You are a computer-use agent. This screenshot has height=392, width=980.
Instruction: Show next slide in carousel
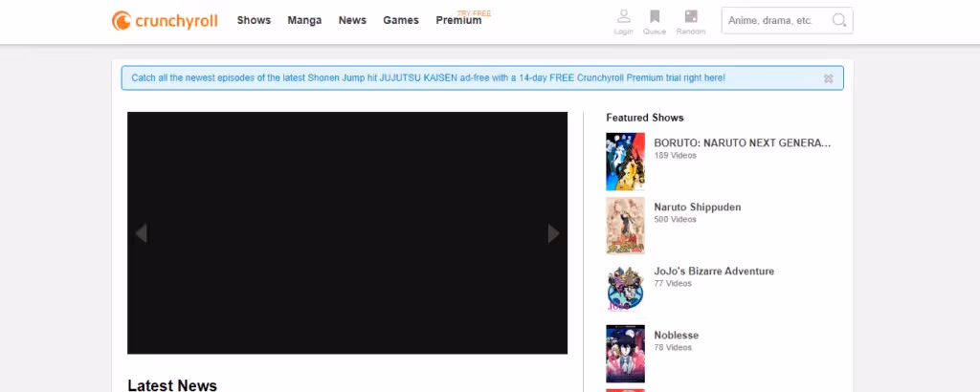point(553,233)
